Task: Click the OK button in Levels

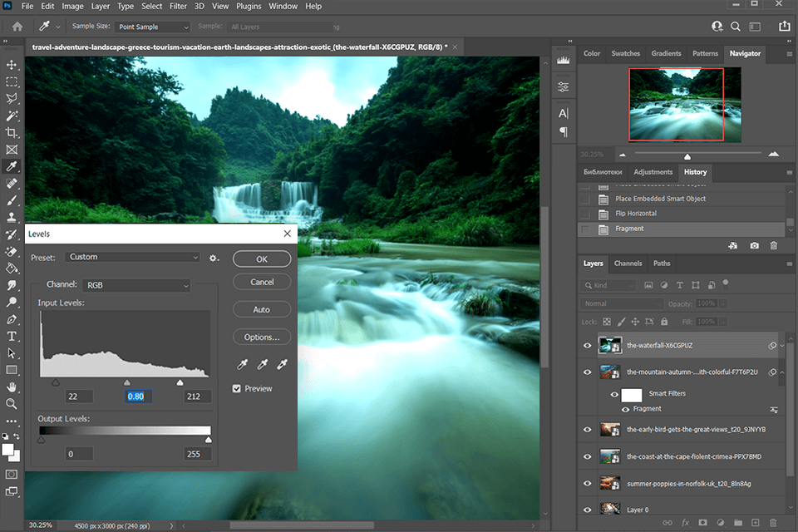Action: point(261,259)
